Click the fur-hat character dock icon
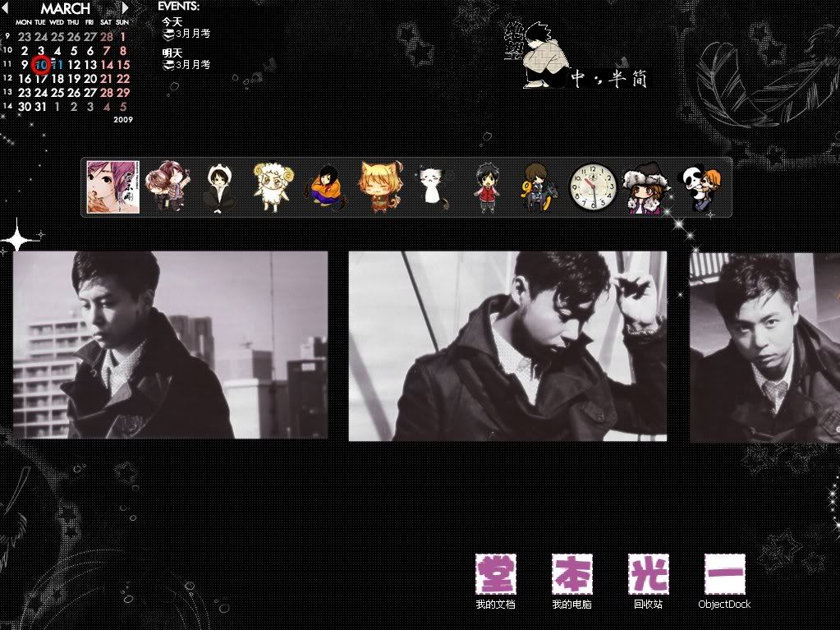 coord(645,189)
